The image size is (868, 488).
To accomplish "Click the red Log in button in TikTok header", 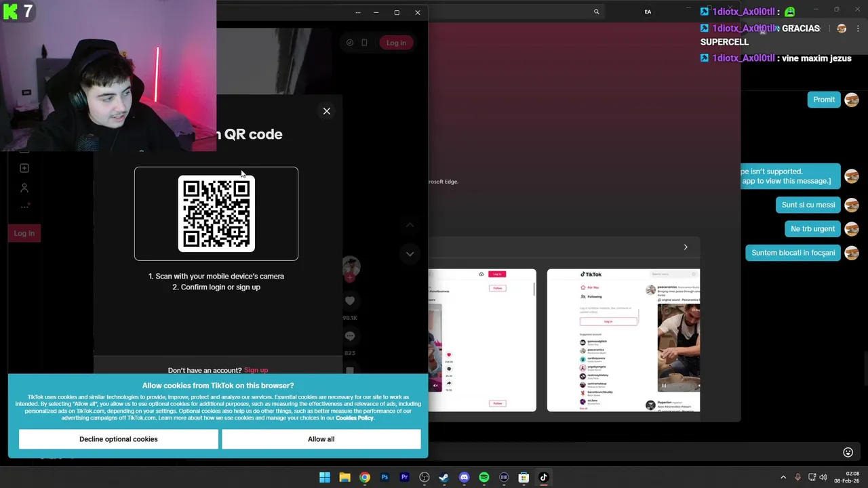I will coord(396,43).
